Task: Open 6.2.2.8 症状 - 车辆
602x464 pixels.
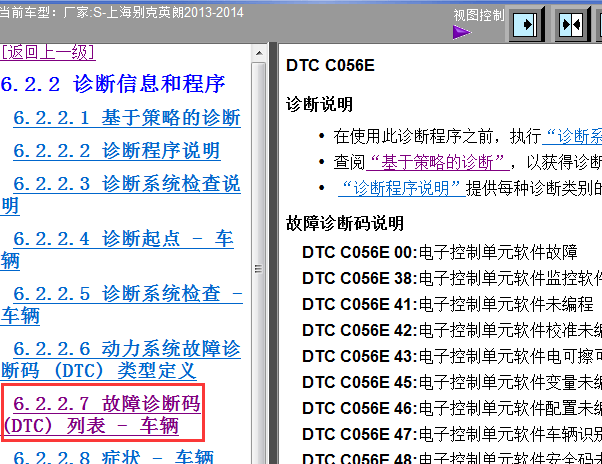Action: pos(113,457)
